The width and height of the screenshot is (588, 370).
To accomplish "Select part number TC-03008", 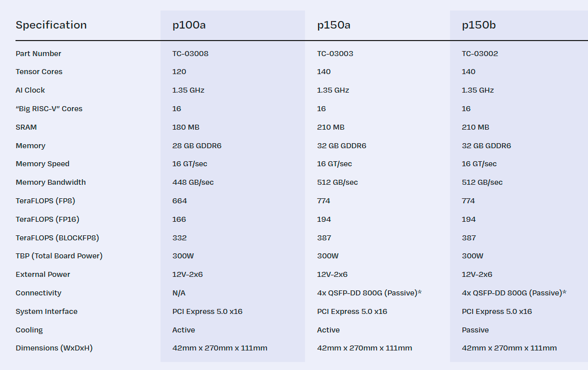I will click(x=190, y=54).
